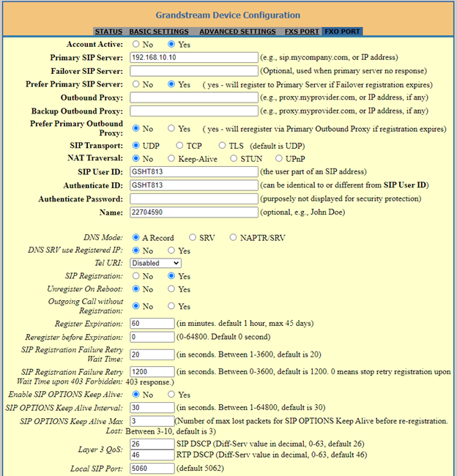This screenshot has width=457, height=476.
Task: Click SIP OPTIONS Keep Alive Interval field
Action: (152, 408)
